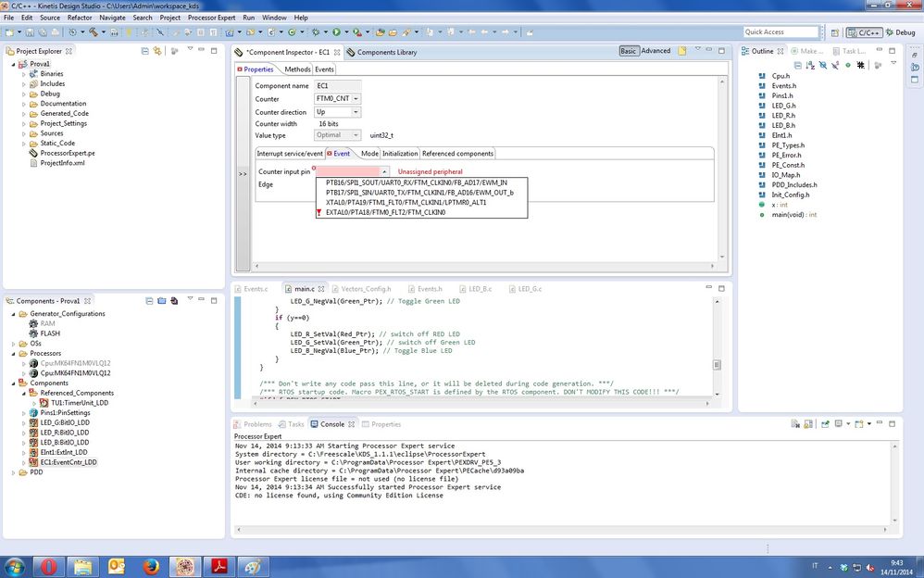Open Opera browser from taskbar
The height and width of the screenshot is (578, 924).
pos(48,567)
